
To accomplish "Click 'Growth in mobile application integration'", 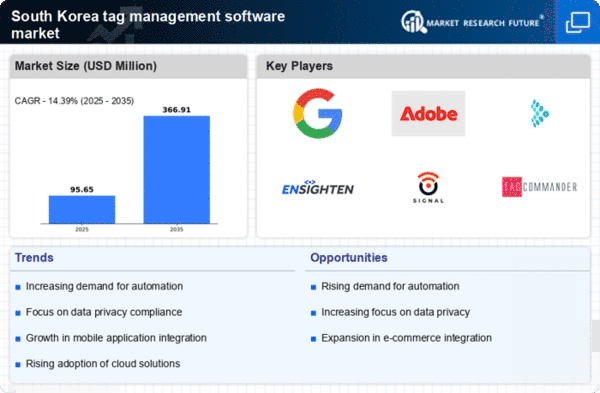I will pos(116,338).
